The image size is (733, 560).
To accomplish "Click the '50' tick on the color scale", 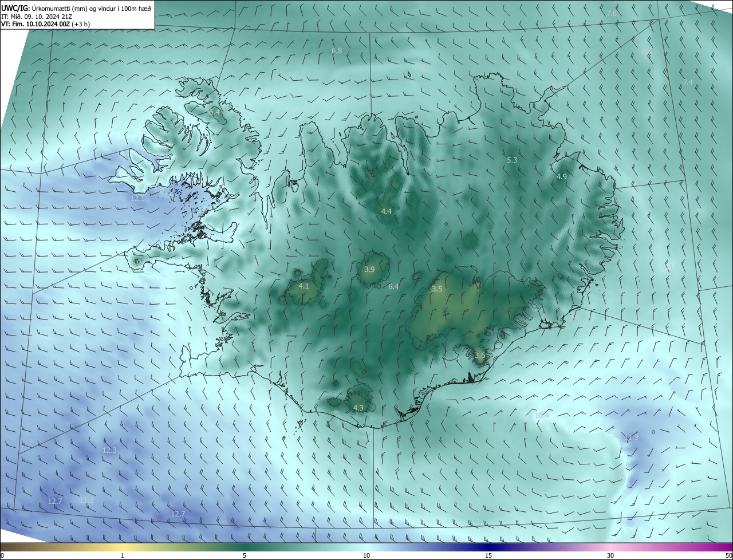I will tap(728, 556).
